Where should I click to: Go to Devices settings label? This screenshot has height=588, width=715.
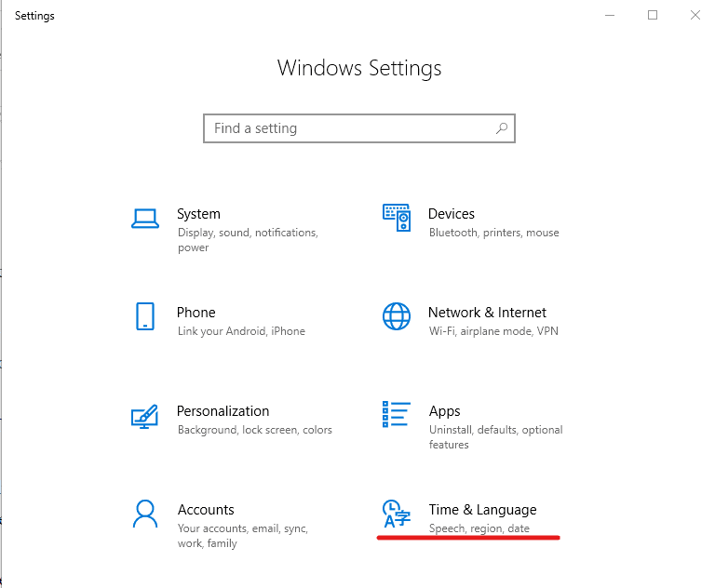pyautogui.click(x=452, y=214)
